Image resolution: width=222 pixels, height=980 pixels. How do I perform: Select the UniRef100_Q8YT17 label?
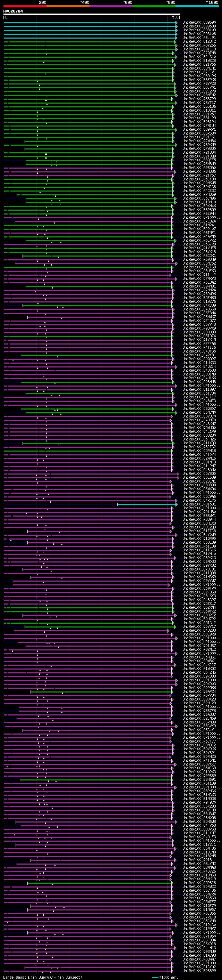(x=199, y=103)
